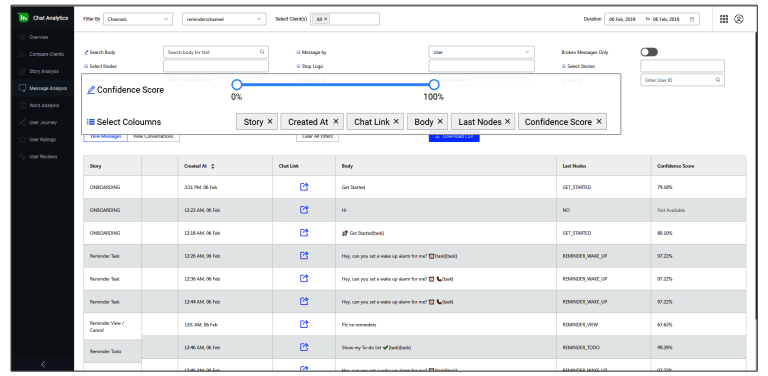Open chat link for 1:01 AM Reminder View row

click(304, 324)
